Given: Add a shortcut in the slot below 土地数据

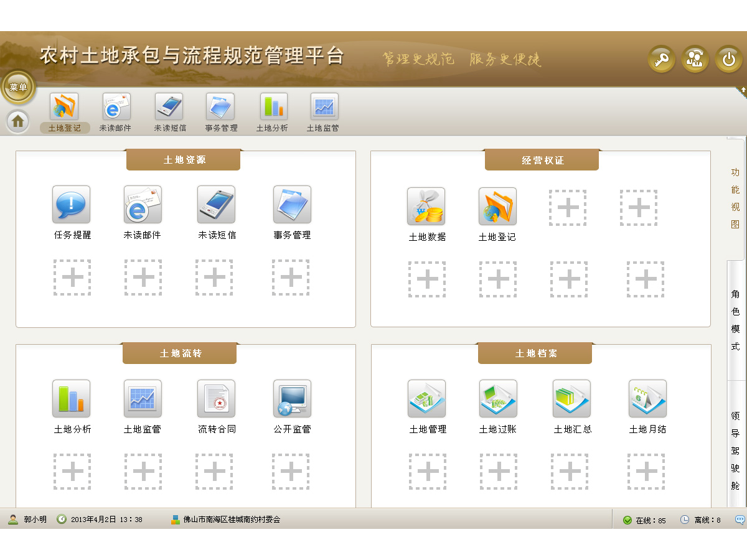Looking at the screenshot, I should (427, 279).
